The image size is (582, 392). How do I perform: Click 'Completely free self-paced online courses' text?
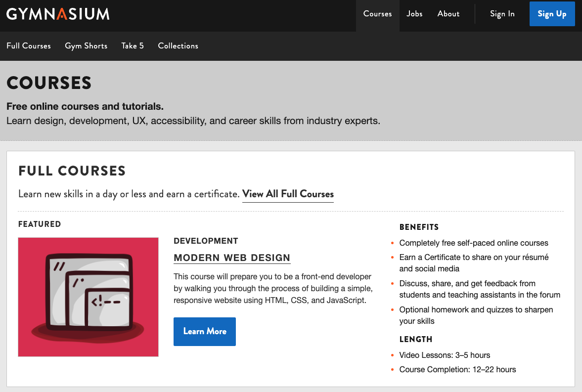click(x=474, y=243)
